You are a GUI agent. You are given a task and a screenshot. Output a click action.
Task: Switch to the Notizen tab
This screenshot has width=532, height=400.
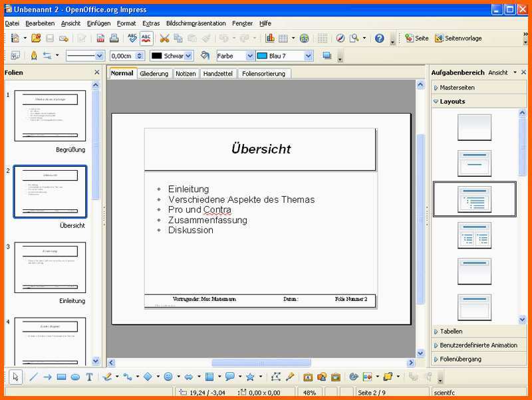186,74
